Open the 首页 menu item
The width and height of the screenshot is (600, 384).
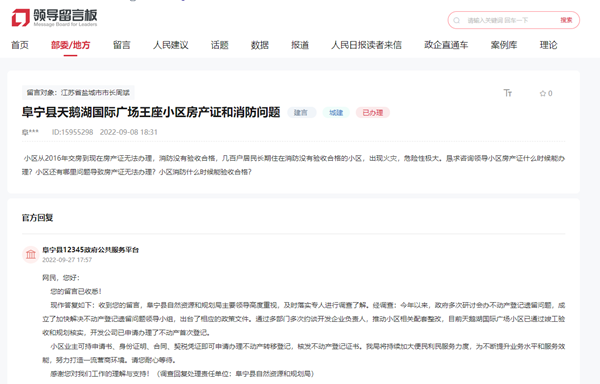click(x=20, y=45)
